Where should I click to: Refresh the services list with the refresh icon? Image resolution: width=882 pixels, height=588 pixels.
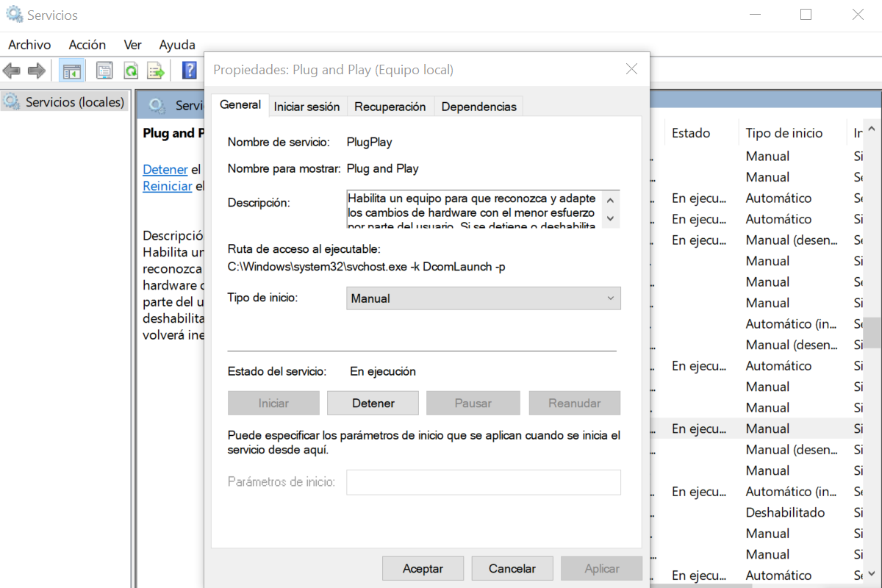(x=131, y=70)
